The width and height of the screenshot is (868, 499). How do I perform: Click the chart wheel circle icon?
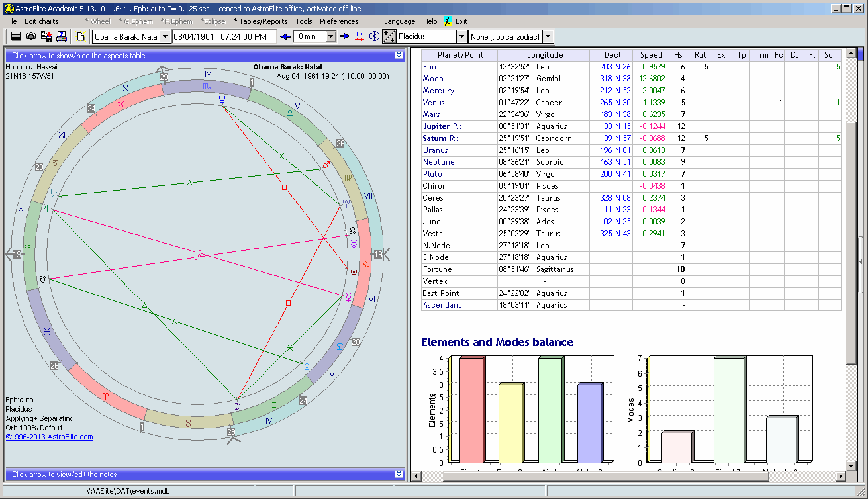tap(374, 36)
